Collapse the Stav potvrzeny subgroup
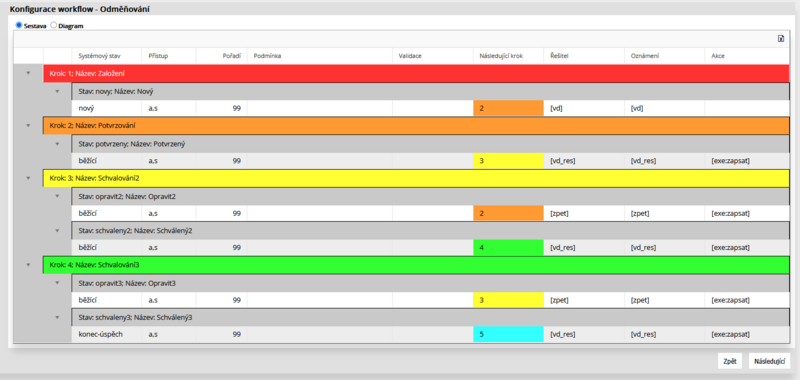800x380 pixels. coord(57,144)
